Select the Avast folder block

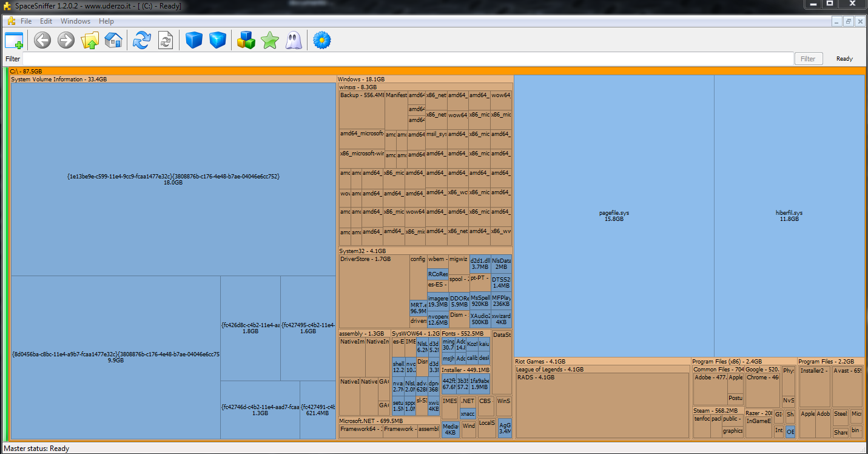[x=847, y=387]
